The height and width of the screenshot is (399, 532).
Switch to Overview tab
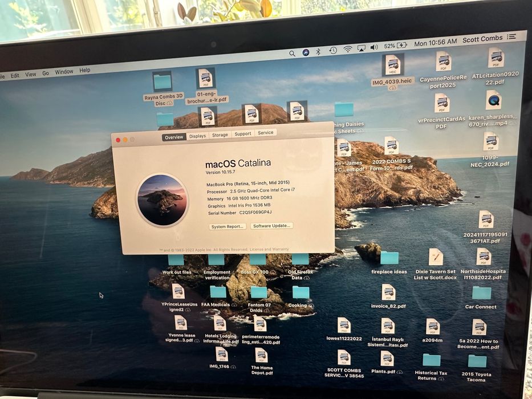pos(174,137)
